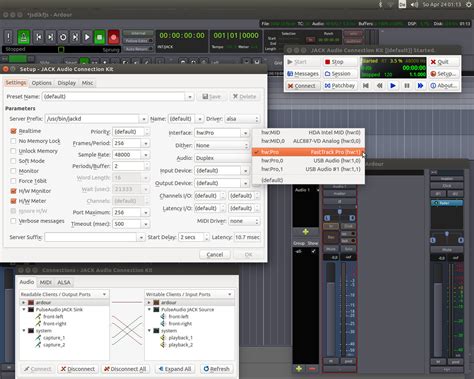The height and width of the screenshot is (379, 474).
Task: Click the green plus icon below the Ardour mixer strip list
Action: coord(305,232)
